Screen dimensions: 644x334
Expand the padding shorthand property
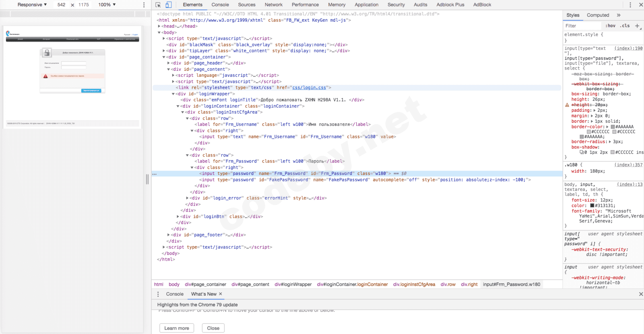click(595, 110)
